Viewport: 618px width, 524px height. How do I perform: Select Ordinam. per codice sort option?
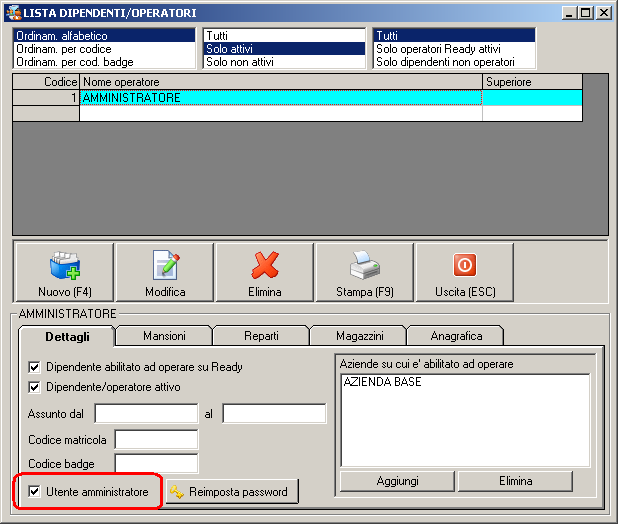point(104,49)
